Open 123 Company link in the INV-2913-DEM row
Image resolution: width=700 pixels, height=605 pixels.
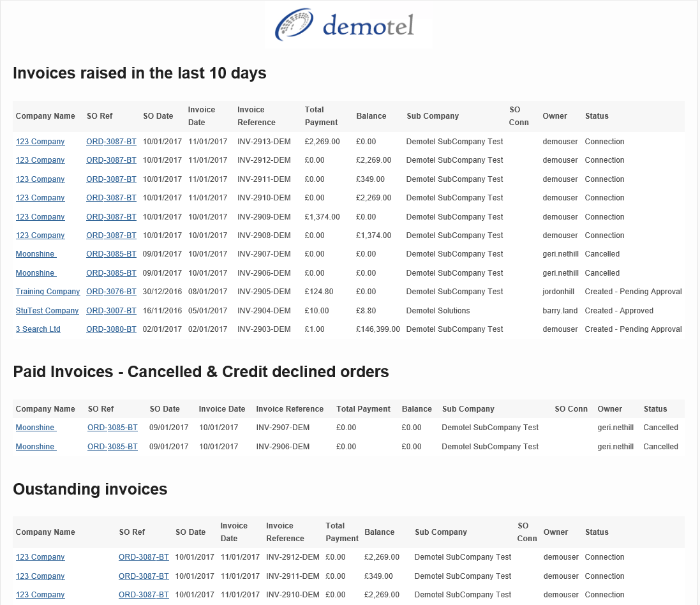(40, 142)
